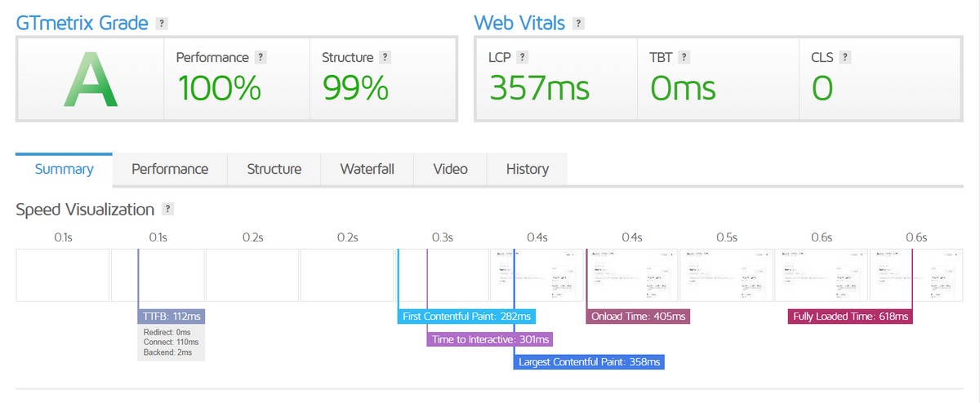Click help icon next to LCP
The height and width of the screenshot is (403, 980).
point(521,57)
